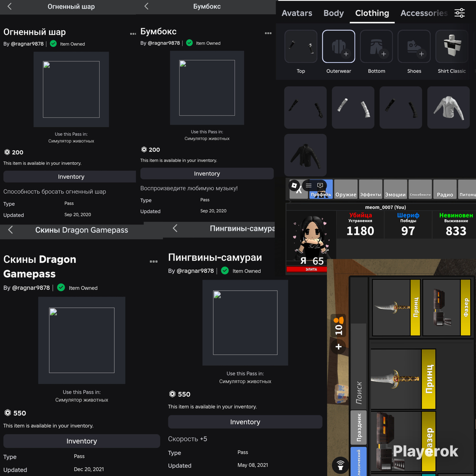Select the blue Классический category tab
This screenshot has height=476, width=476.
point(358,461)
